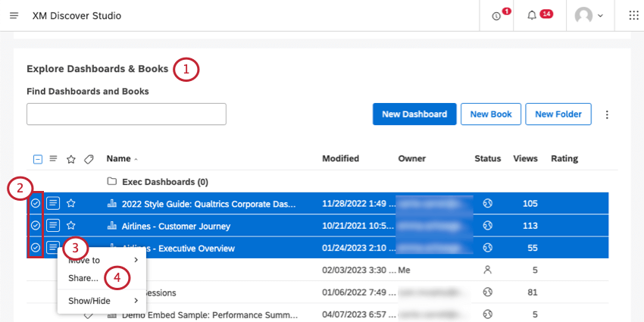Click the actions menu column header icon
Image resolution: width=644 pixels, height=322 pixels.
pyautogui.click(x=53, y=158)
